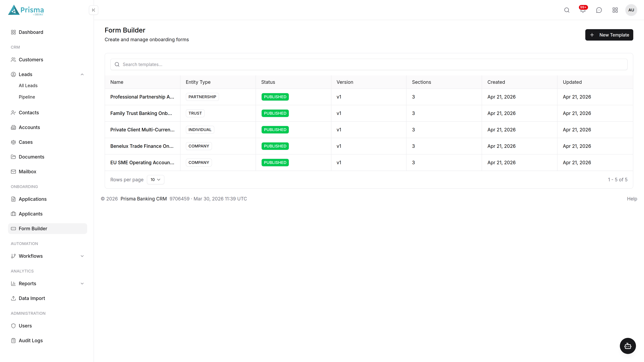Collapse the sidebar with the arrow button
The height and width of the screenshot is (362, 644).
coord(94,10)
